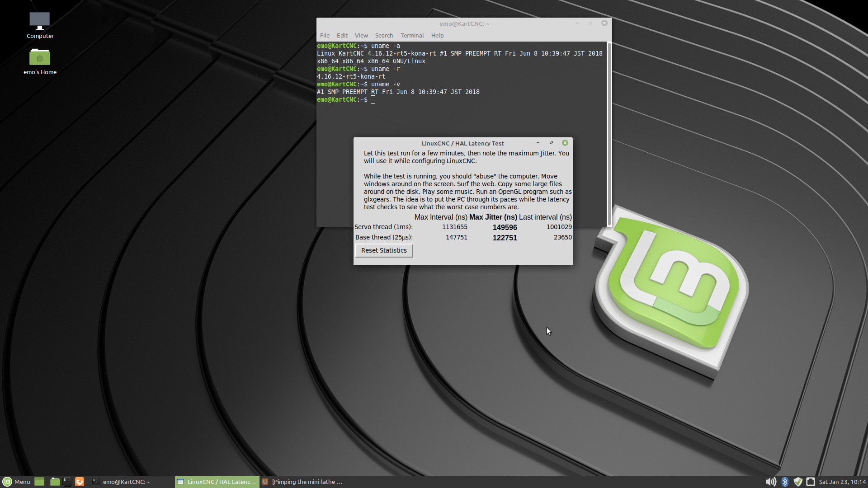Click Base thread last interval 23650
Viewport: 868px width, 488px height.
point(563,237)
